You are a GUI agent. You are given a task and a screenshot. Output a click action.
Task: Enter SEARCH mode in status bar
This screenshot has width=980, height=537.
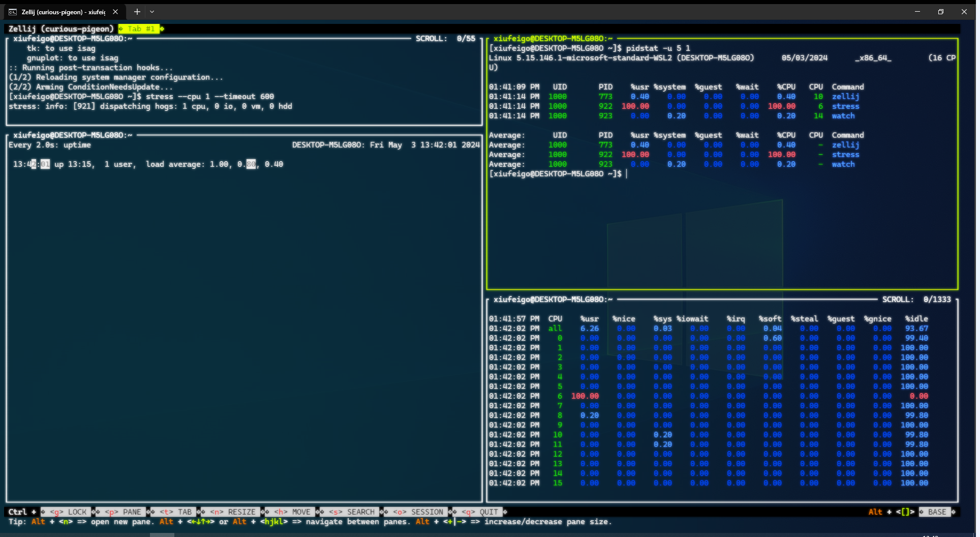pyautogui.click(x=352, y=512)
